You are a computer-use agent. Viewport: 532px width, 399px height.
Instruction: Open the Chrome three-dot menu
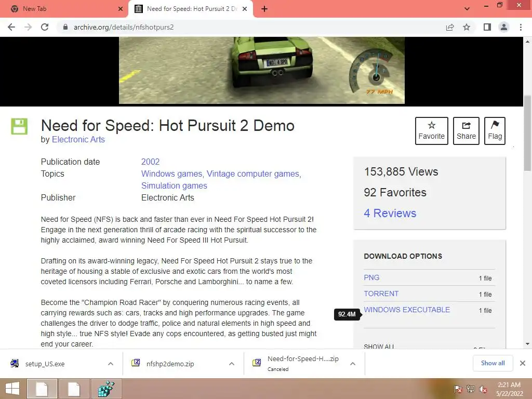point(521,27)
